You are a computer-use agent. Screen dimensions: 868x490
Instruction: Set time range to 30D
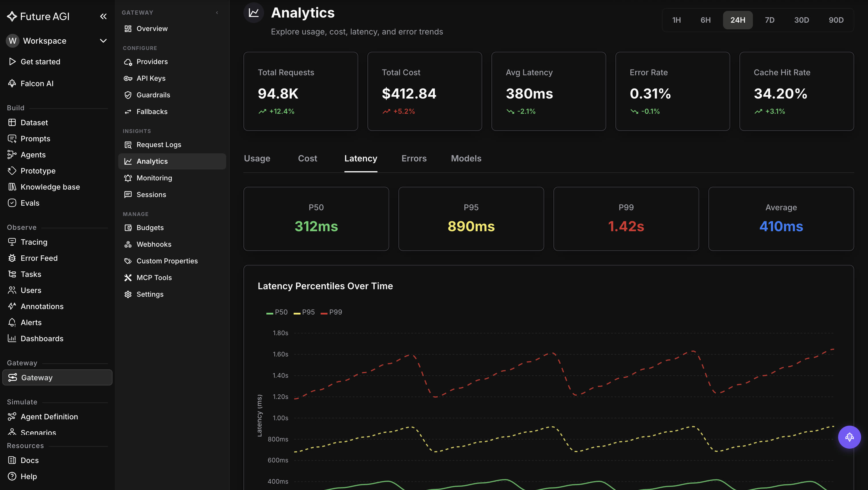801,20
